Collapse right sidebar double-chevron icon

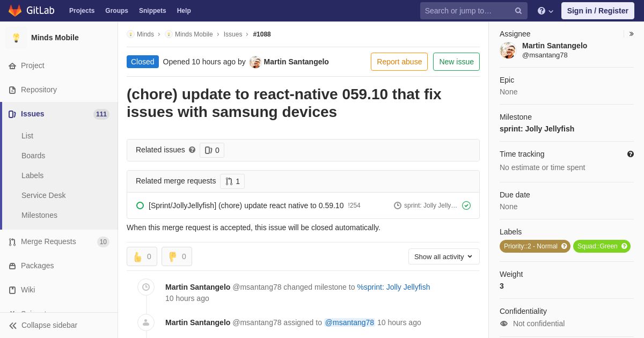click(x=631, y=34)
